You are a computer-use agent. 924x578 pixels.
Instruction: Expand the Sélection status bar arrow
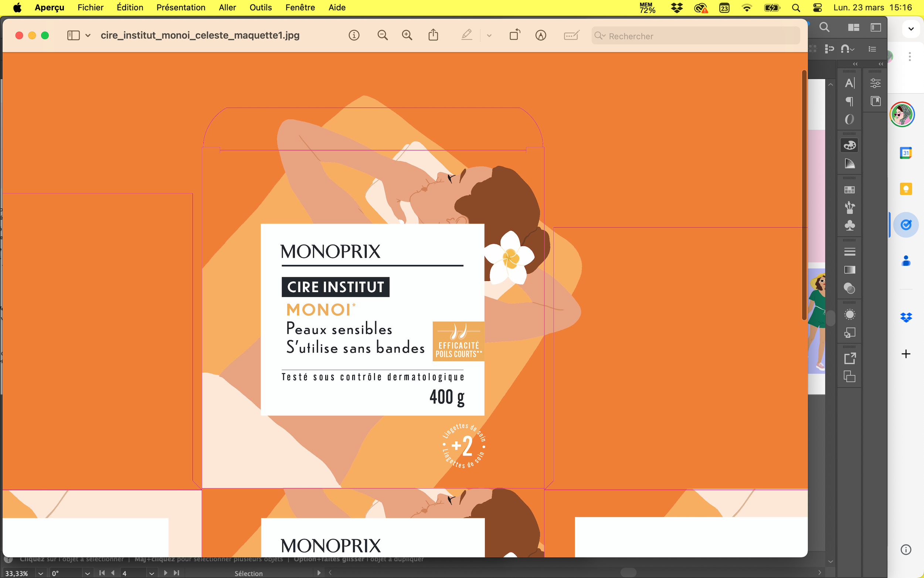pyautogui.click(x=319, y=573)
